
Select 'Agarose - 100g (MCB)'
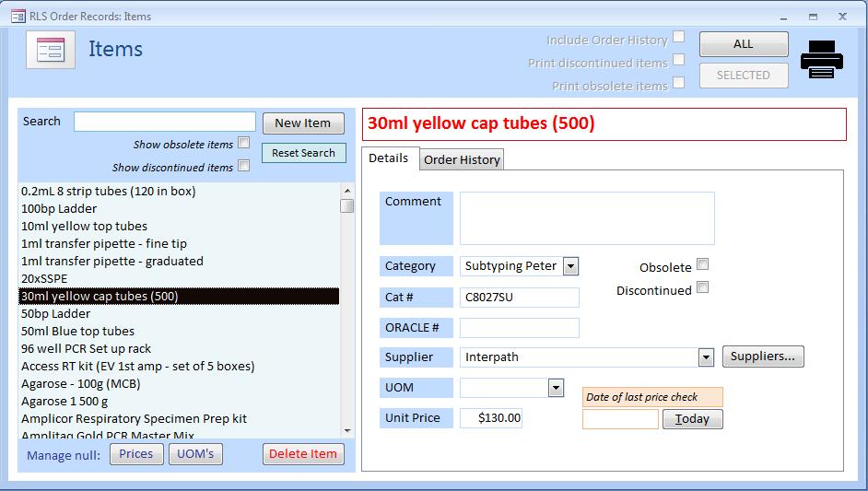click(180, 383)
